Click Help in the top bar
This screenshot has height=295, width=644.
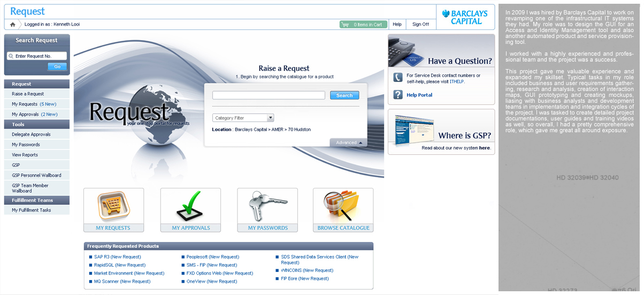tap(397, 25)
